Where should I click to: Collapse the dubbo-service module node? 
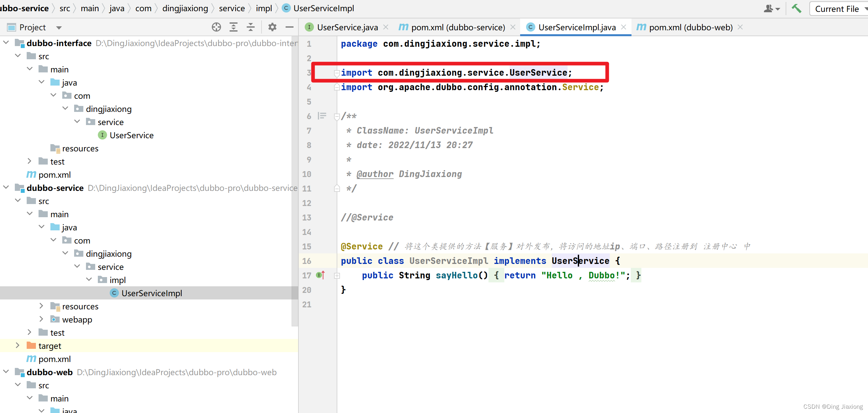[6, 187]
